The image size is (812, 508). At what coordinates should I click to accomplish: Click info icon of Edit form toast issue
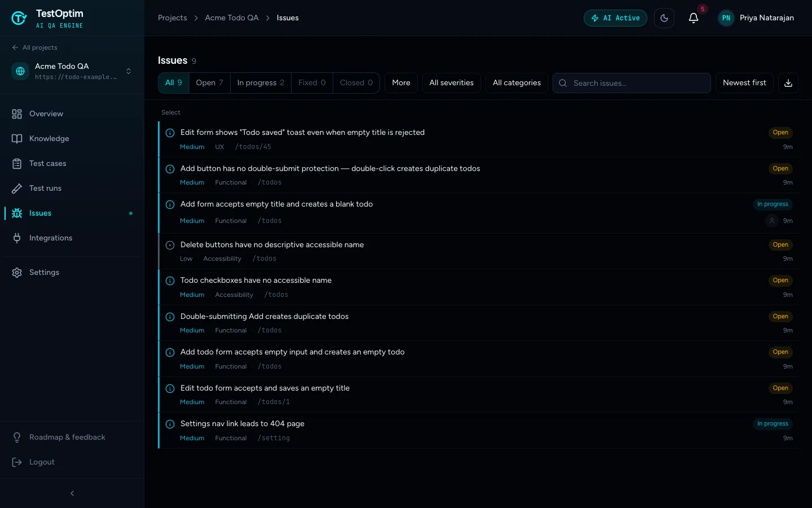click(170, 133)
